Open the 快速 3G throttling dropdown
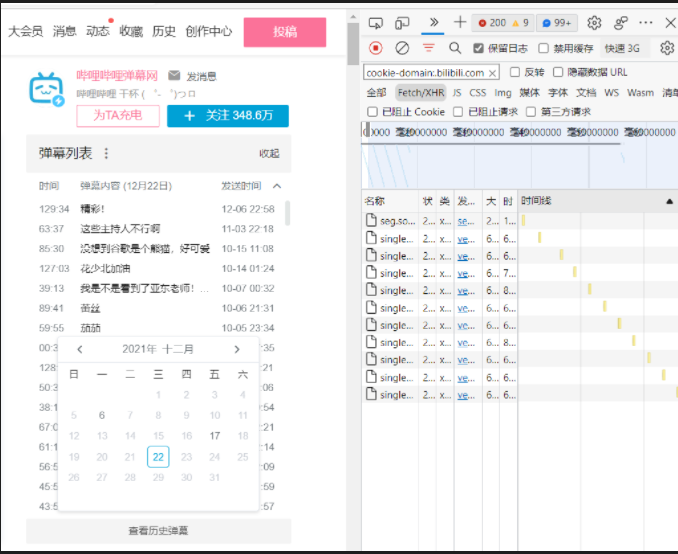The width and height of the screenshot is (678, 554). tap(623, 48)
